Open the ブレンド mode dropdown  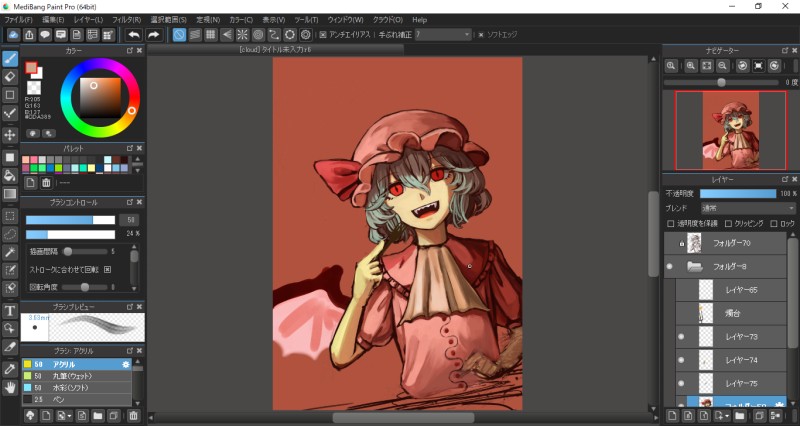point(747,208)
